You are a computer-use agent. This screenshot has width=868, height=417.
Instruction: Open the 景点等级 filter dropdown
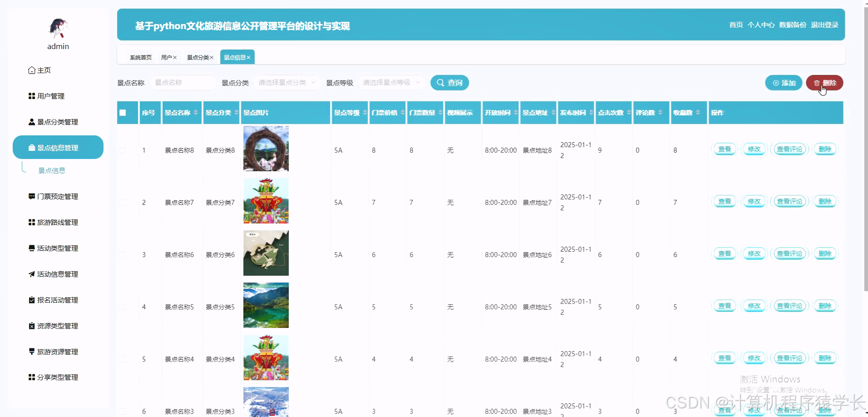coord(392,83)
